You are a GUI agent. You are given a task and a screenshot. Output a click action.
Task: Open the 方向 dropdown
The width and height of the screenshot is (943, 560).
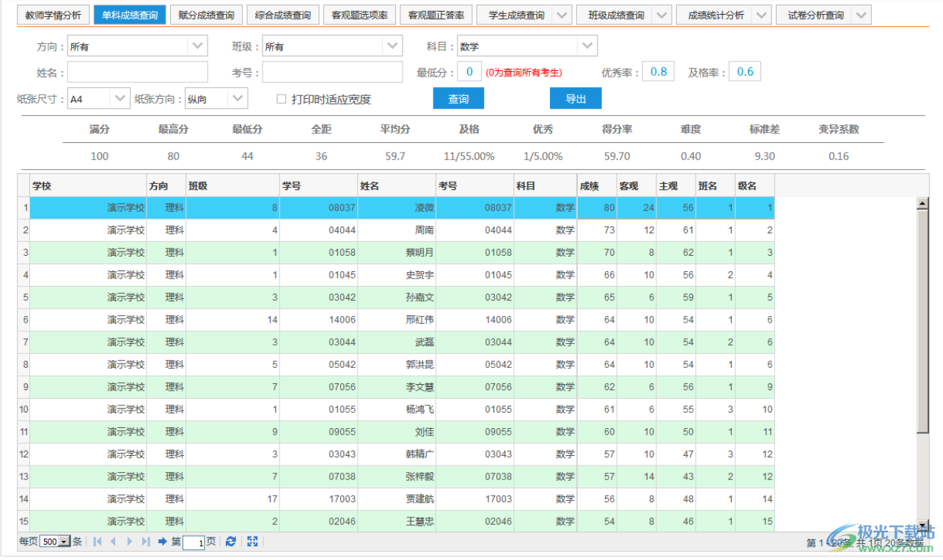(198, 46)
